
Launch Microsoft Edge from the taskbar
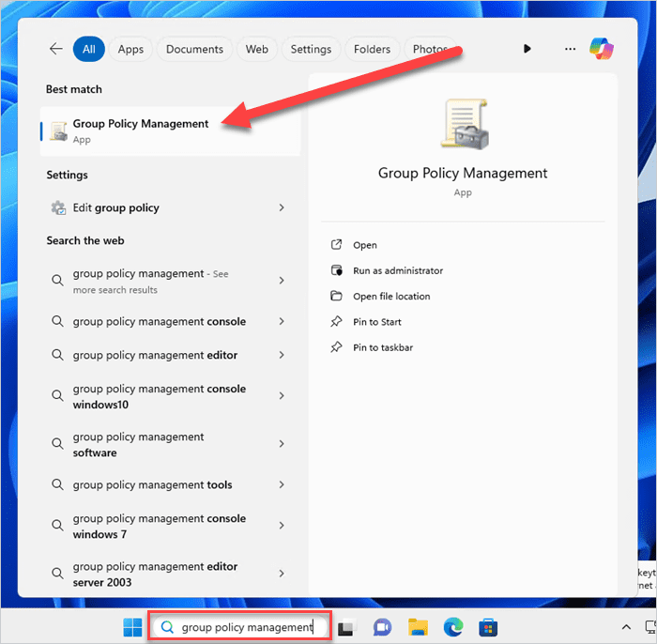tap(453, 627)
